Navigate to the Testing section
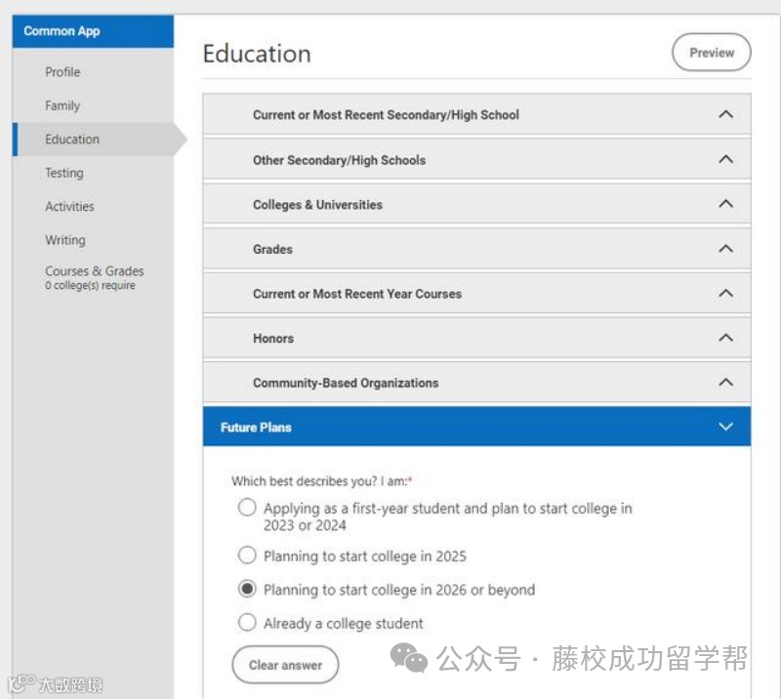 [64, 173]
